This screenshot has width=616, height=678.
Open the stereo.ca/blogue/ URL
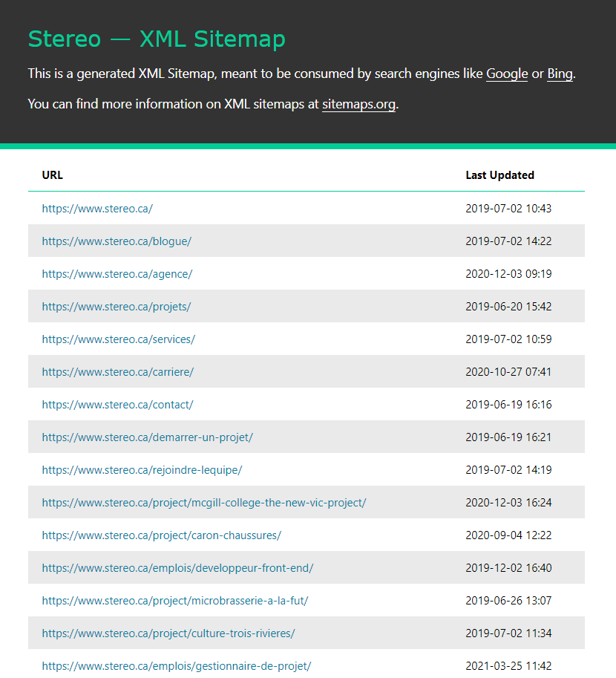117,241
